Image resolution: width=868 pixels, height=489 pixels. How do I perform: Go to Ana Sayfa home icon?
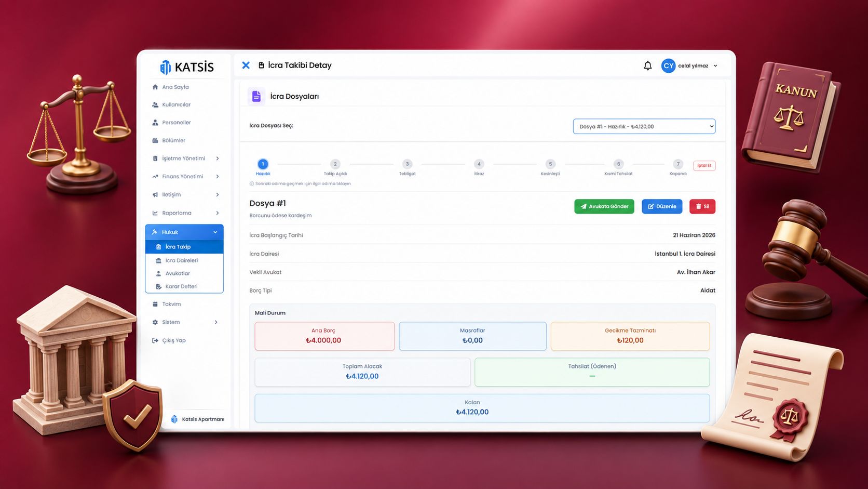pyautogui.click(x=155, y=87)
